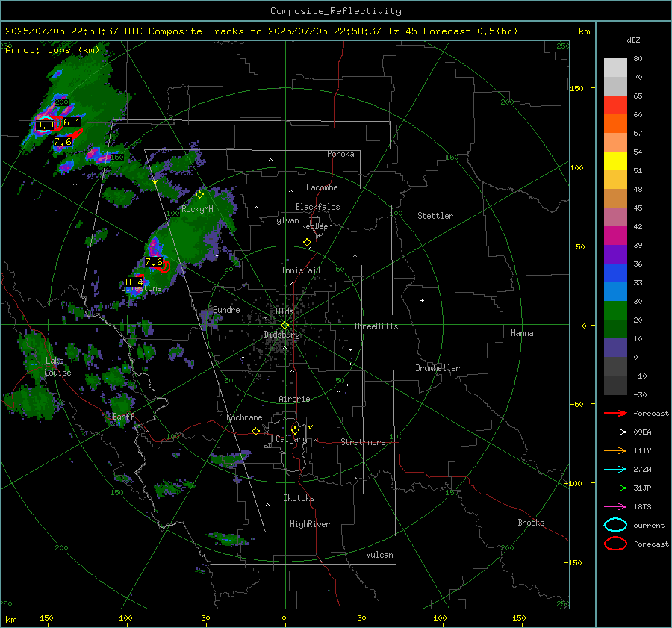
Task: Click the Annot: tops (km) annotation label
Action: point(52,50)
